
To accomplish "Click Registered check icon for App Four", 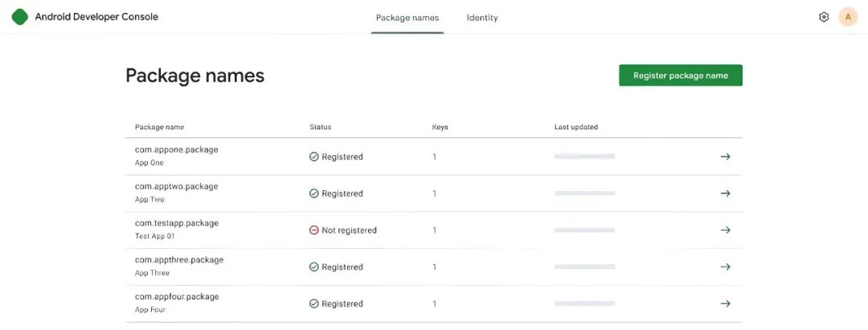I will pyautogui.click(x=314, y=304).
